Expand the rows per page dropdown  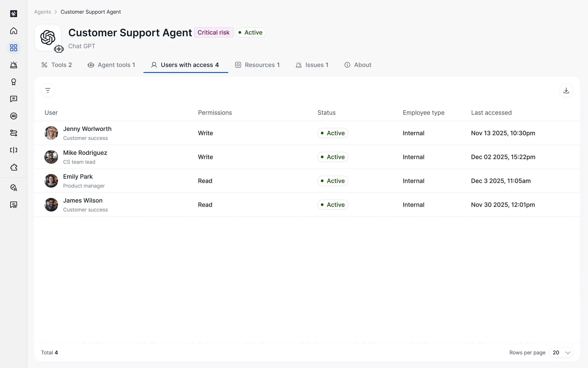click(561, 352)
